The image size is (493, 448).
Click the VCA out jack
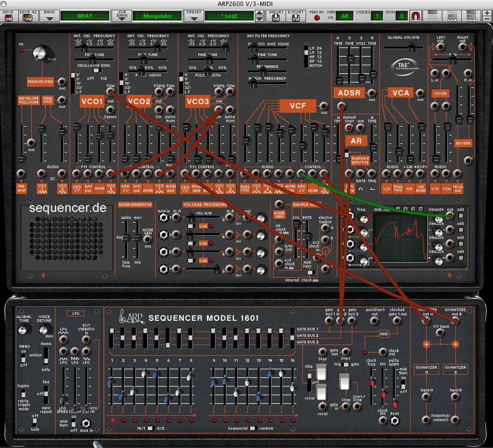tap(420, 93)
